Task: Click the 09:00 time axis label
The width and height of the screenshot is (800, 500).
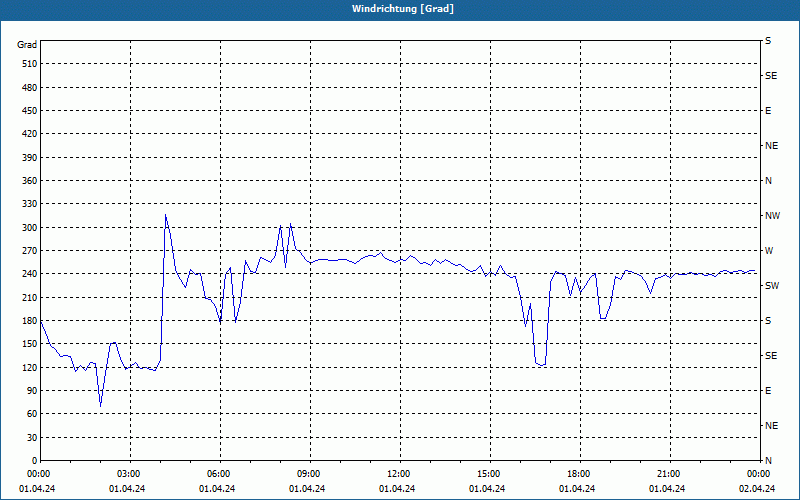Action: coord(309,474)
